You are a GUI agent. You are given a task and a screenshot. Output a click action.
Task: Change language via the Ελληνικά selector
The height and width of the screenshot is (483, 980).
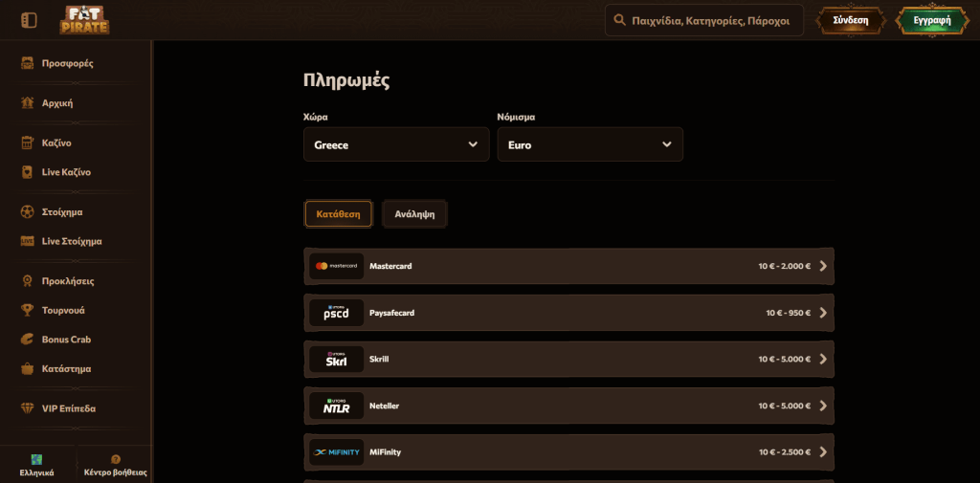36,465
